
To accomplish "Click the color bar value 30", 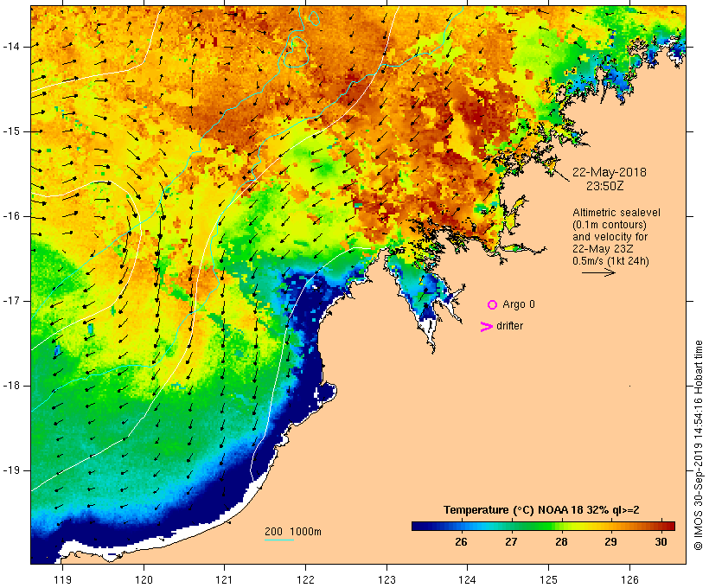I will (661, 542).
